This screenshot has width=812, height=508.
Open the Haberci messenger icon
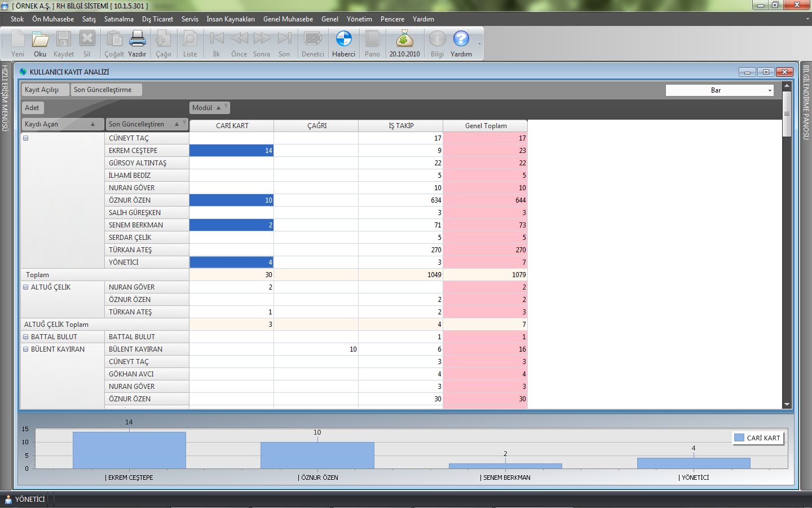pos(343,40)
